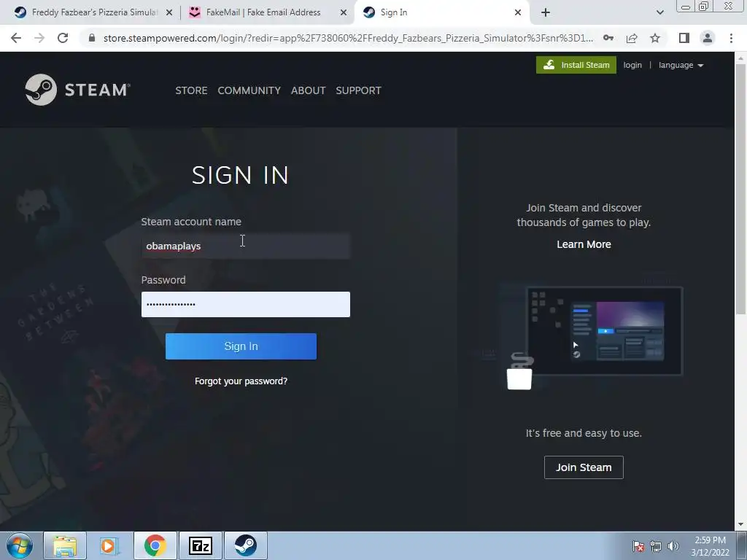Click the Password input field

(245, 304)
